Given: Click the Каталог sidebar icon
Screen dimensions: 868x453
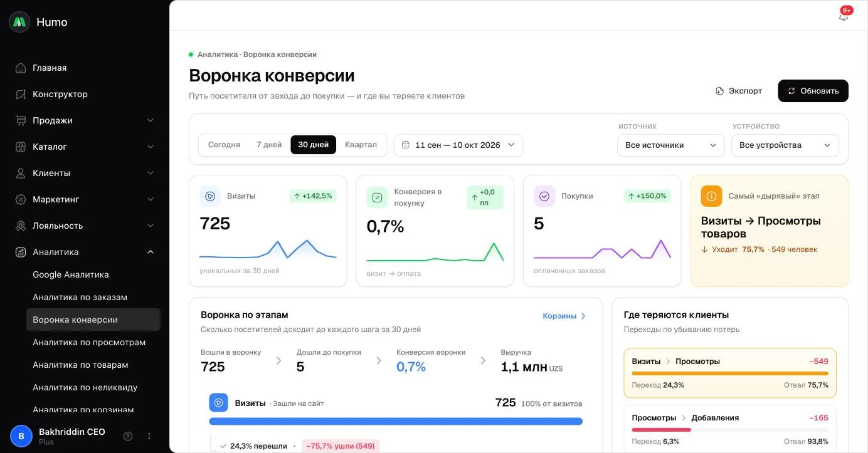Looking at the screenshot, I should pyautogui.click(x=21, y=147).
